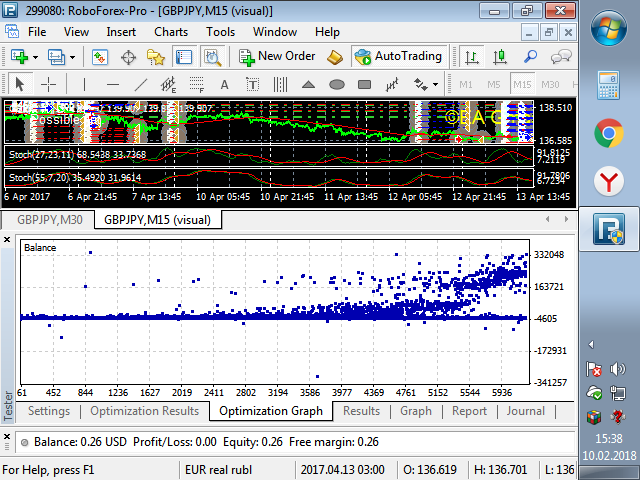This screenshot has width=640, height=480.
Task: Draw an ellipse shape tool
Action: click(x=337, y=84)
